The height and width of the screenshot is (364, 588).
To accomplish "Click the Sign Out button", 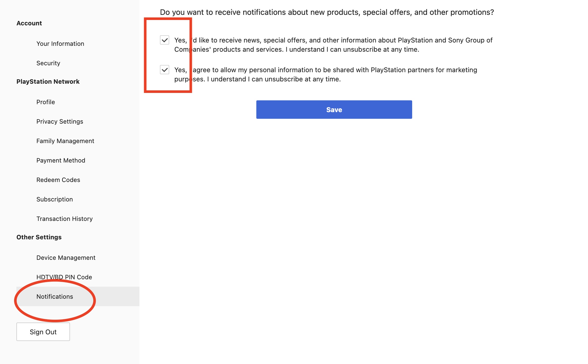I will point(43,331).
